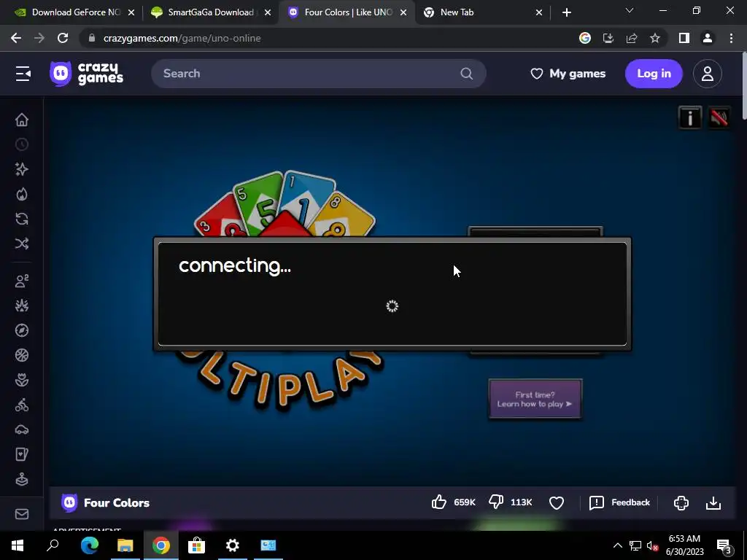Open the user profile avatar icon
The height and width of the screenshot is (560, 747).
click(708, 74)
